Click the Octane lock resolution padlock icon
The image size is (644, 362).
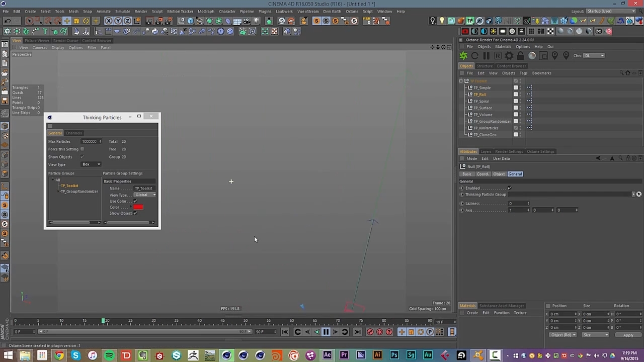click(x=520, y=56)
